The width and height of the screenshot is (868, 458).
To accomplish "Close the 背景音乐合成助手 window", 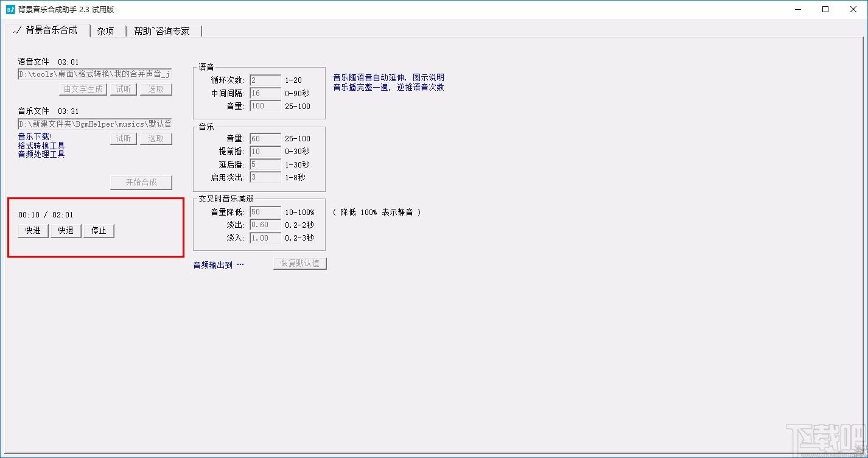I will 853,9.
